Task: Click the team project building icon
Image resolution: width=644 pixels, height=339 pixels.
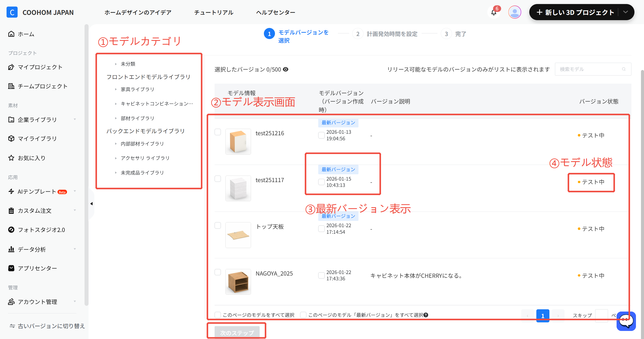Action: (11, 86)
